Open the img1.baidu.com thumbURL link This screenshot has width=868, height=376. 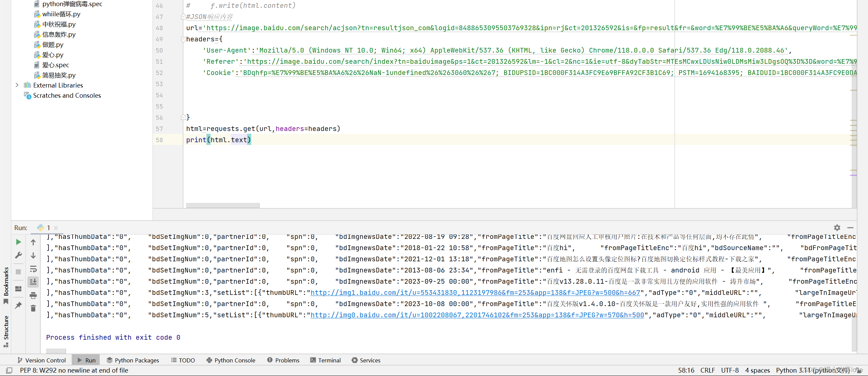(475, 293)
